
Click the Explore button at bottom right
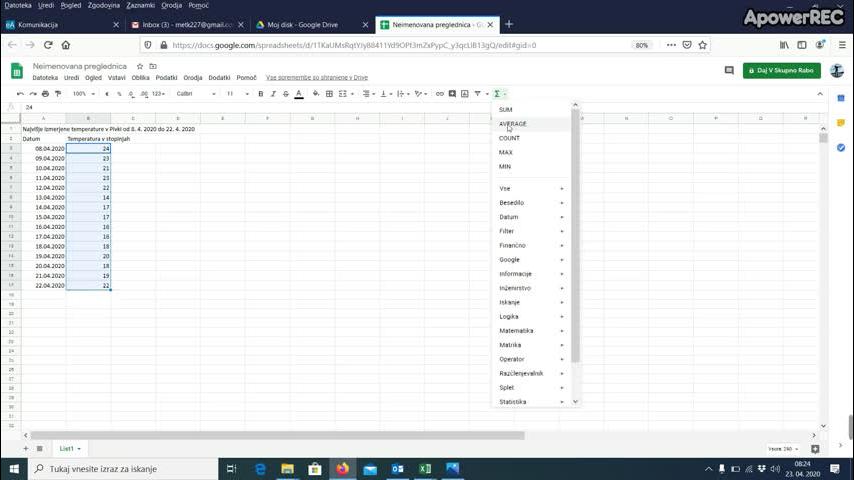pyautogui.click(x=815, y=449)
